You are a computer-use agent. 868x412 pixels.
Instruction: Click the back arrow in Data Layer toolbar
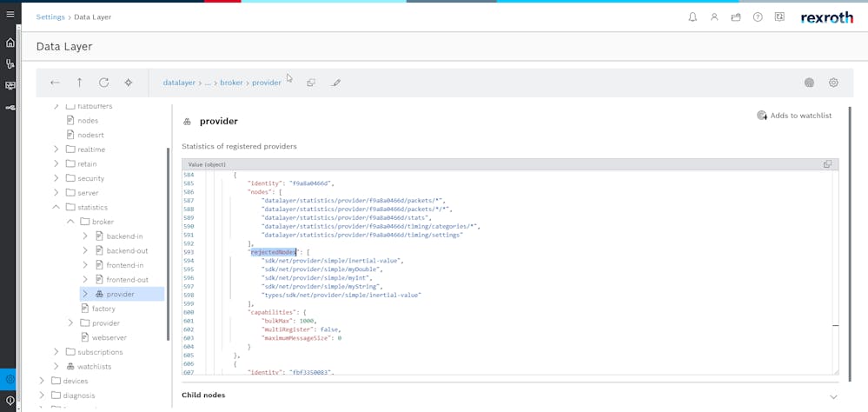(x=55, y=83)
